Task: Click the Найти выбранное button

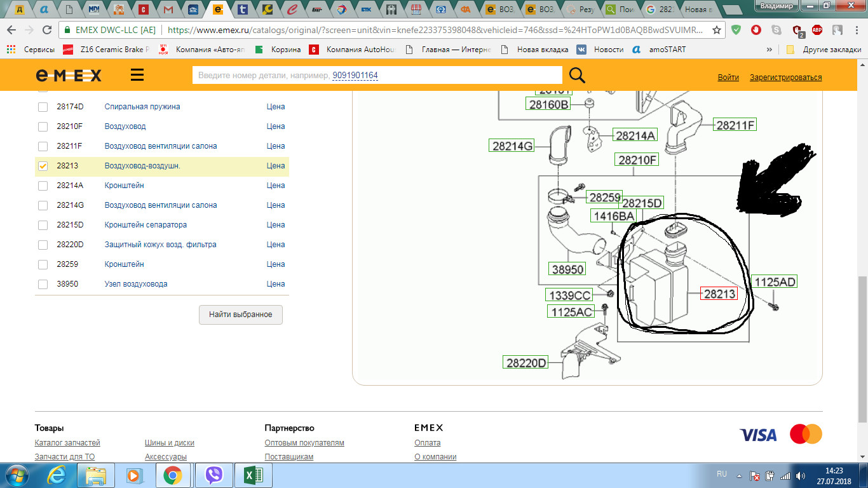Action: pyautogui.click(x=241, y=315)
